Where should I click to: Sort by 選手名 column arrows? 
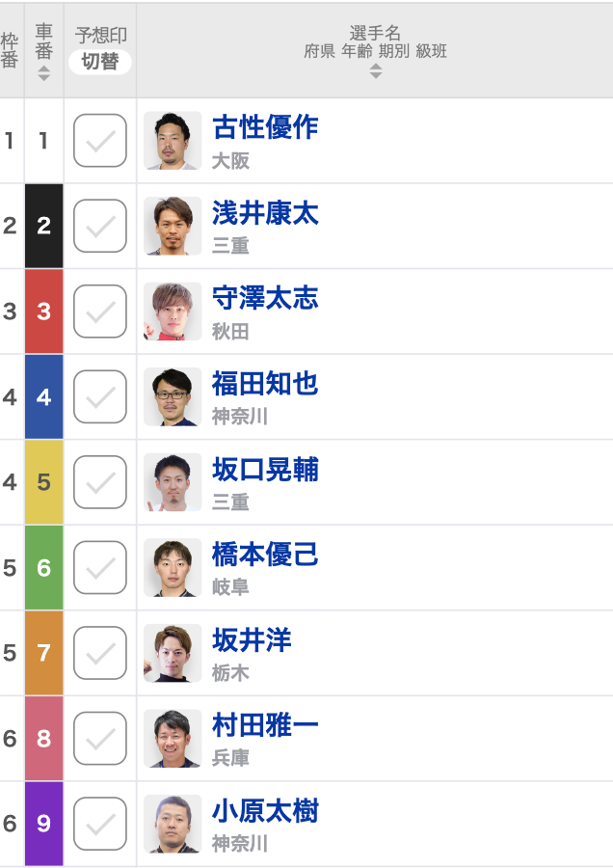point(376,70)
